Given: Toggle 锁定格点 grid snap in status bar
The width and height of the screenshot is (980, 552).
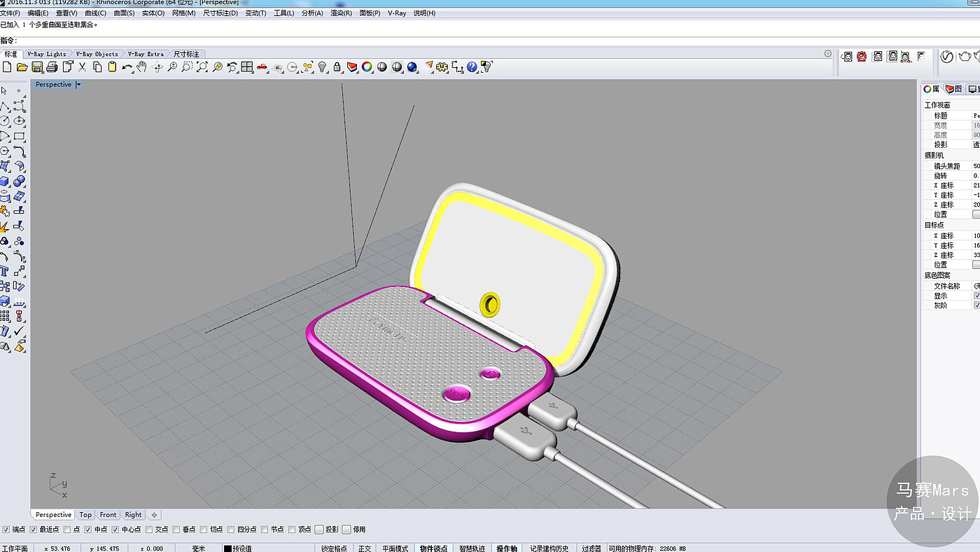Looking at the screenshot, I should point(334,548).
